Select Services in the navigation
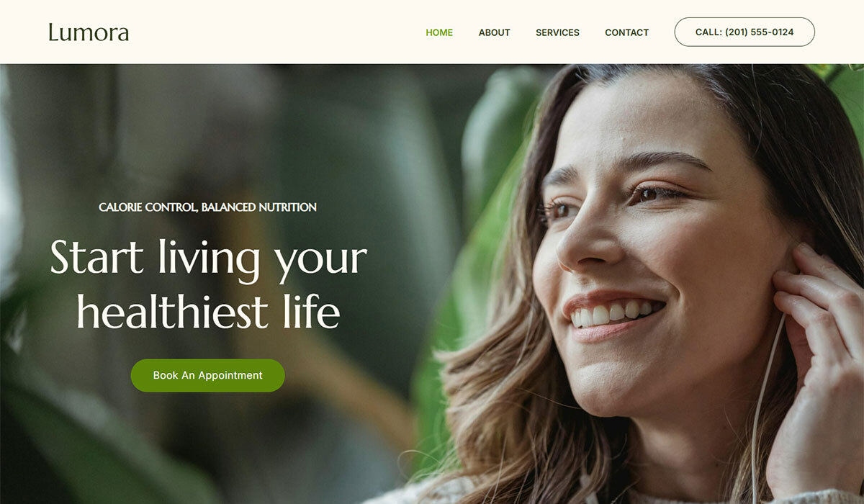 (x=557, y=32)
